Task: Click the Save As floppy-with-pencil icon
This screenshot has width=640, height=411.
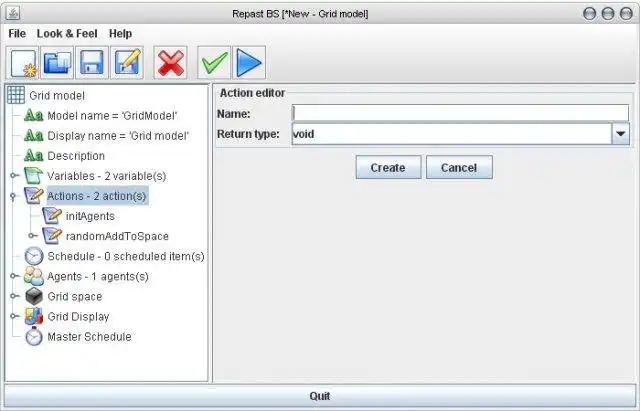Action: (x=127, y=62)
